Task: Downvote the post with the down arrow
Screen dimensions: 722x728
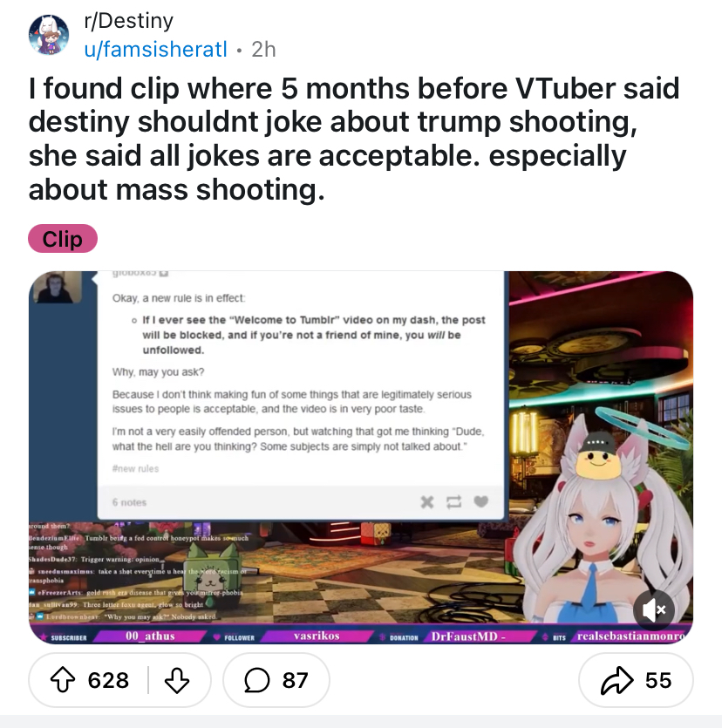Action: point(177,681)
